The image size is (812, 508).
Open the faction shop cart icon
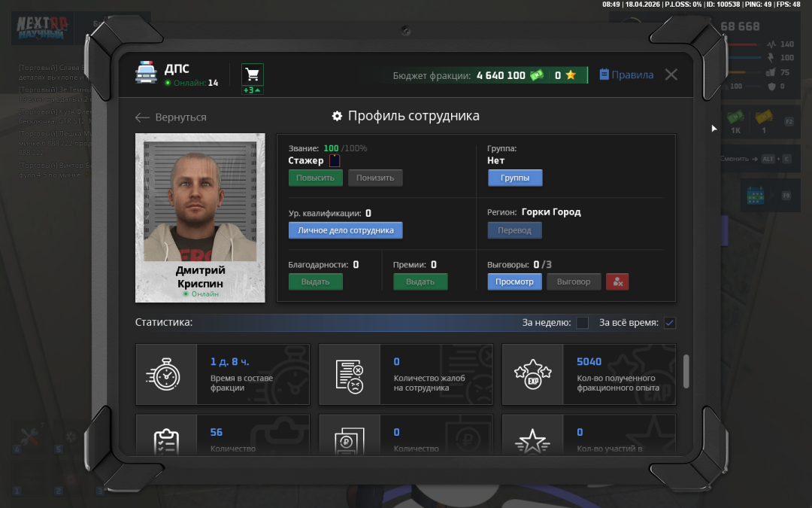point(252,75)
